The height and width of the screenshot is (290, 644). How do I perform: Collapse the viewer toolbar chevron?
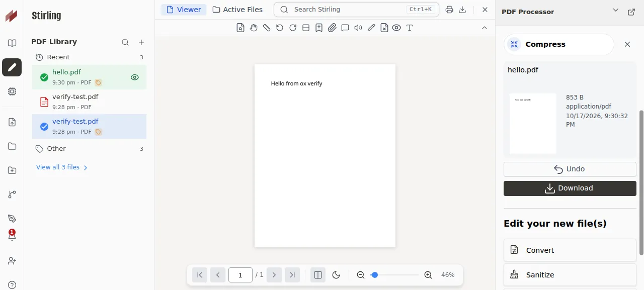(485, 28)
